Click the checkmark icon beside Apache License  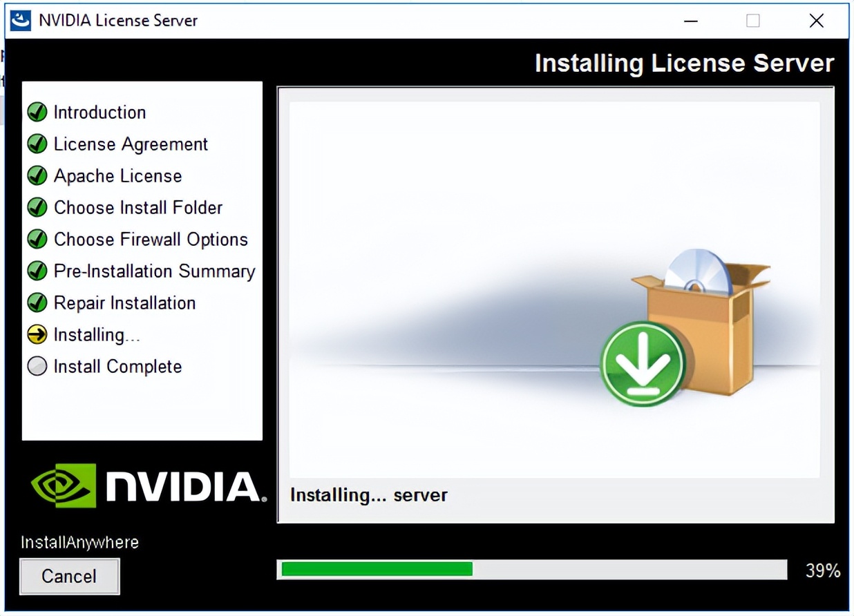(37, 175)
